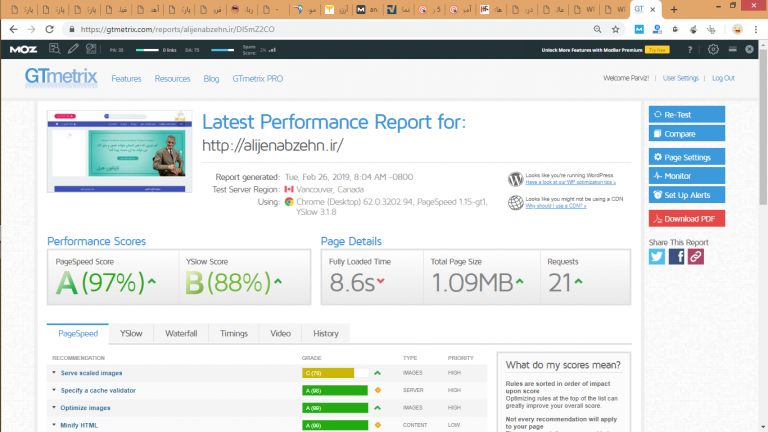Switch to the PageSpeed tab
Image resolution: width=768 pixels, height=432 pixels.
(78, 334)
